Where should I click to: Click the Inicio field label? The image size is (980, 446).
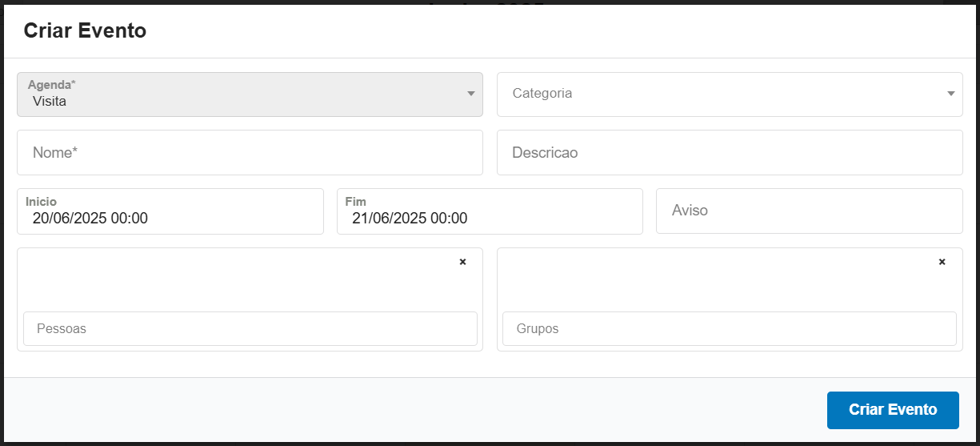[41, 202]
